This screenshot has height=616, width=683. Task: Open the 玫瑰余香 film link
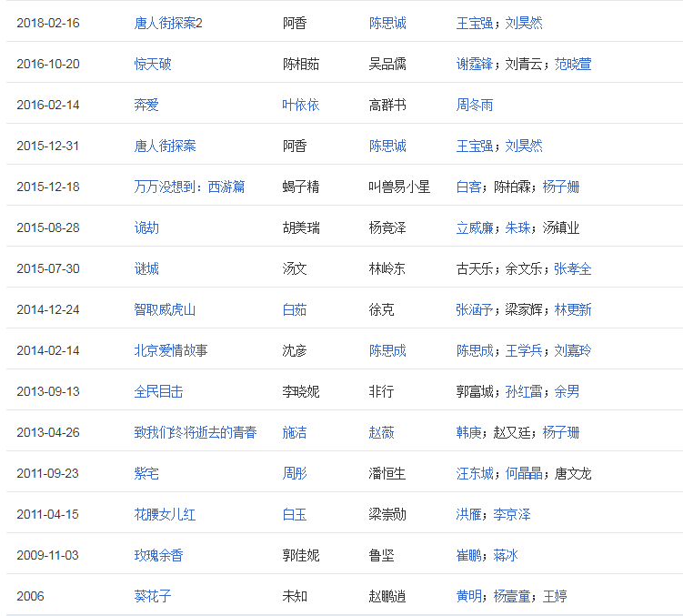coord(158,556)
